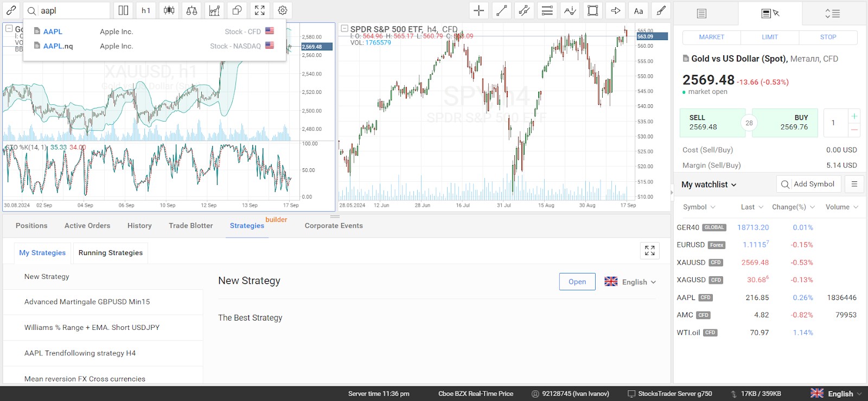The height and width of the screenshot is (401, 868).
Task: Click the chart link chain icon
Action: tap(11, 10)
